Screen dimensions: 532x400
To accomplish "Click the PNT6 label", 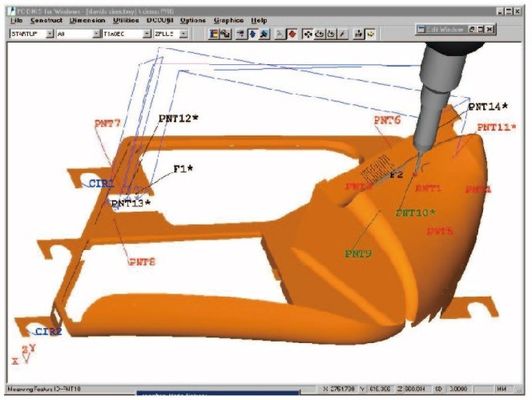I will 387,120.
